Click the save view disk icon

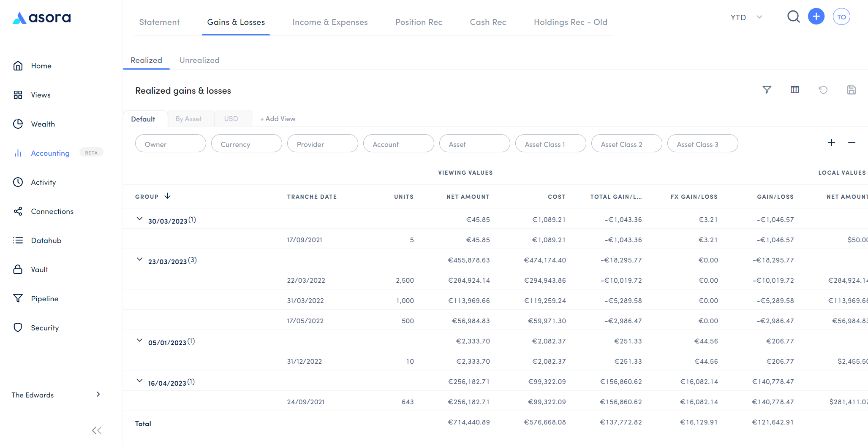pyautogui.click(x=851, y=90)
